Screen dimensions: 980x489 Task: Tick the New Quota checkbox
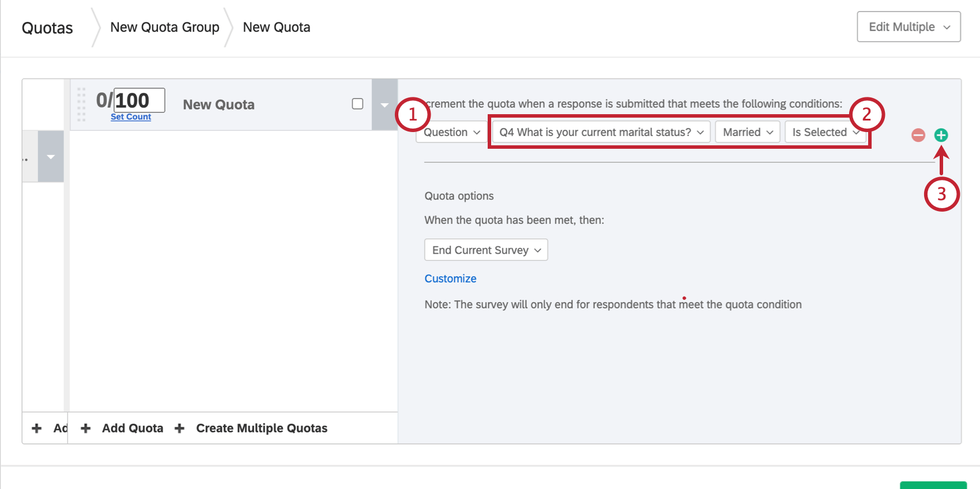(357, 104)
